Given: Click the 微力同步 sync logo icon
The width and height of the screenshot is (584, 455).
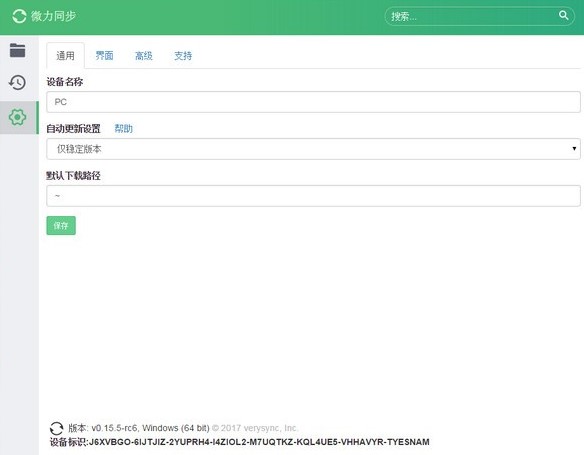Looking at the screenshot, I should point(19,16).
